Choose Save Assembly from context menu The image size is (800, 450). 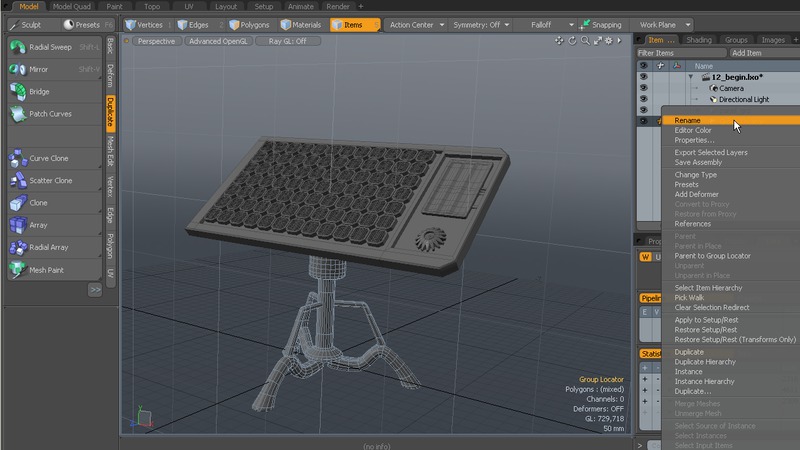pyautogui.click(x=698, y=162)
